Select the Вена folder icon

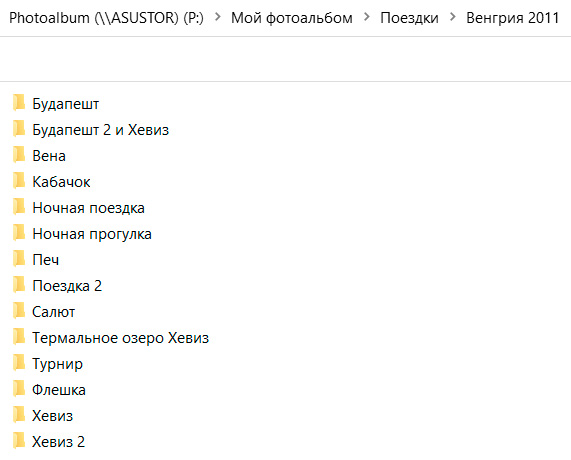[19, 155]
